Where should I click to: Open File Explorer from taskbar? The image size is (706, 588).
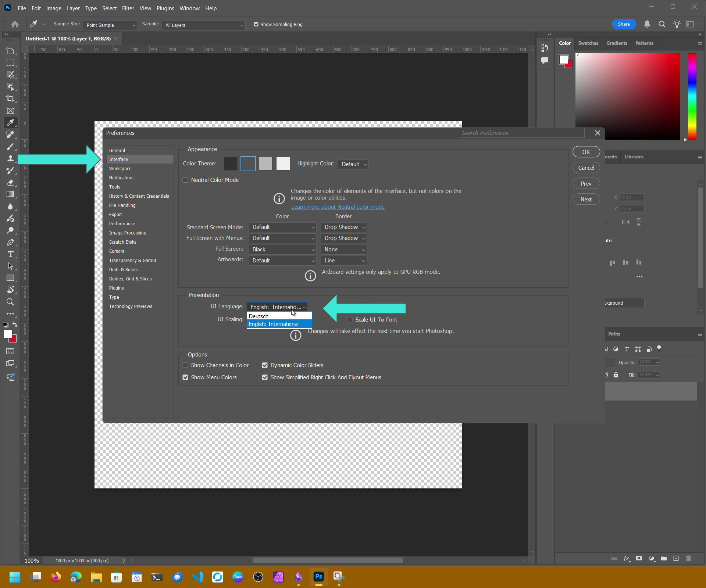[x=96, y=577]
